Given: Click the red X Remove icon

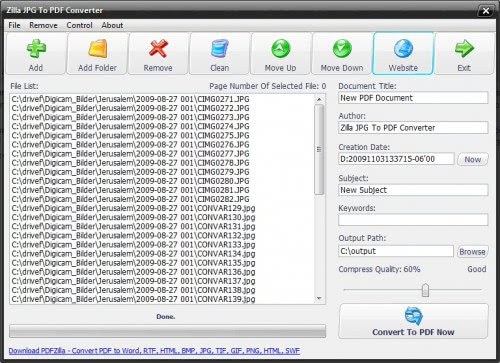Looking at the screenshot, I should (x=158, y=49).
